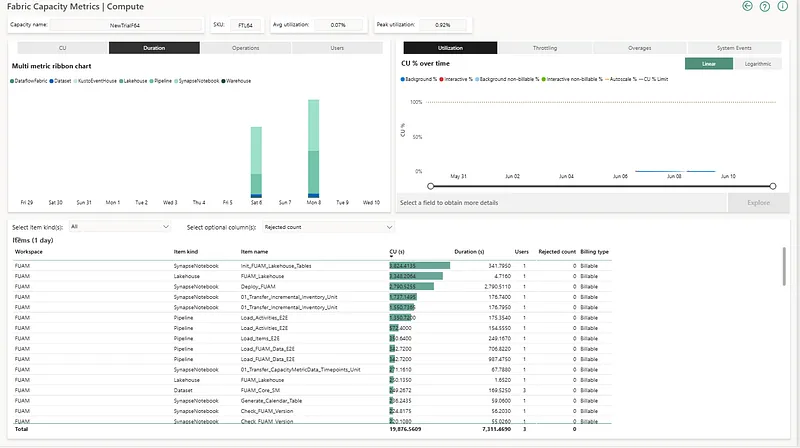The height and width of the screenshot is (448, 800).
Task: Click the Explore button
Action: 758,203
